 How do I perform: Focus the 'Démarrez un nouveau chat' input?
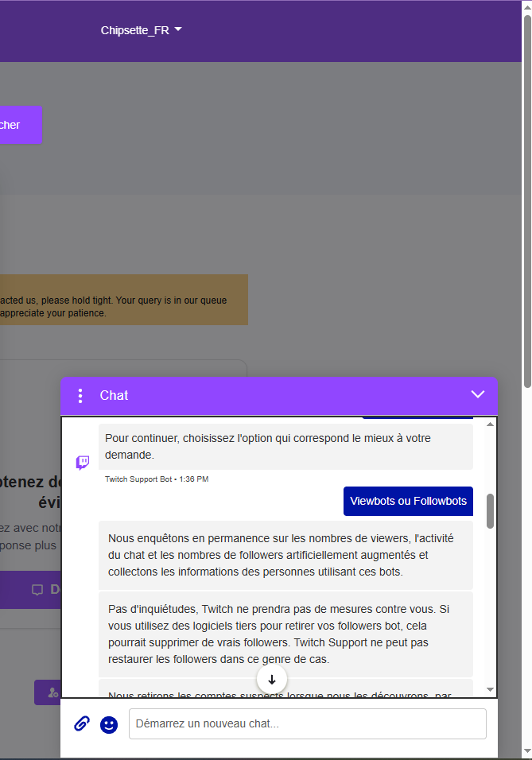click(308, 723)
